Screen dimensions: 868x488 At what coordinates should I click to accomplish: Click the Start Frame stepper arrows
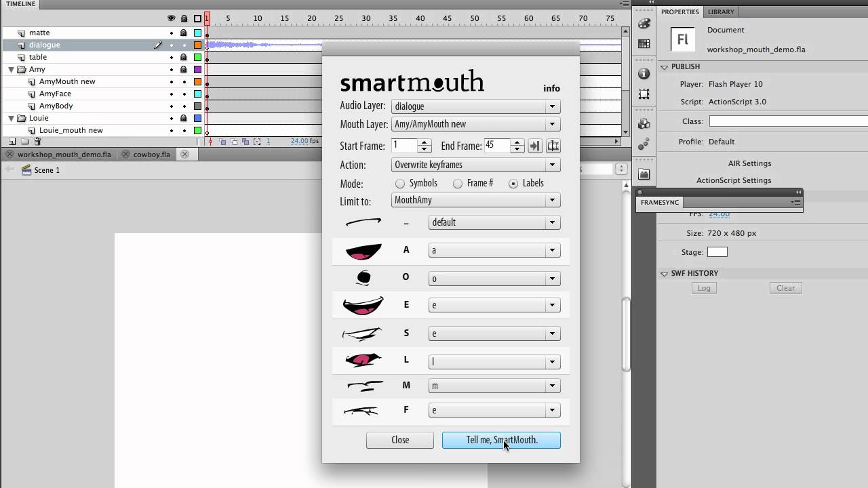(x=425, y=146)
